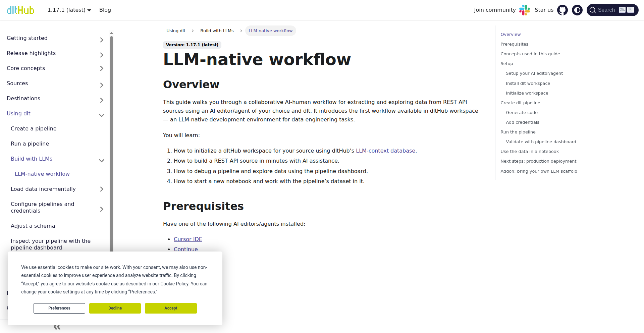The height and width of the screenshot is (333, 644).
Task: Jump to Run the pipeline section
Action: 518,132
